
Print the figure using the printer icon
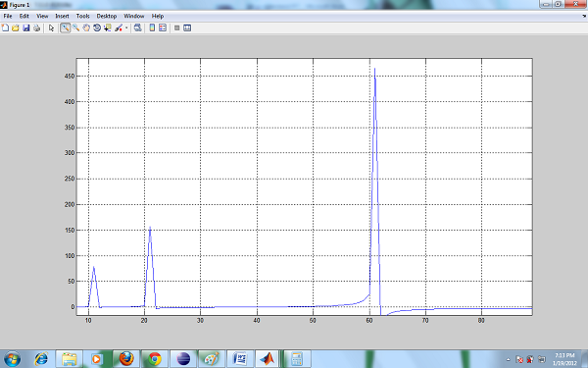pos(36,27)
